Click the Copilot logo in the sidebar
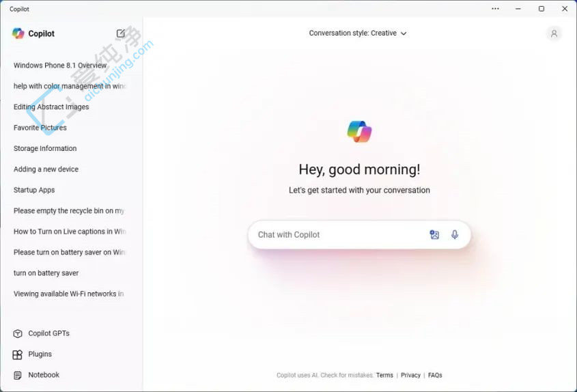577x392 pixels. 18,33
